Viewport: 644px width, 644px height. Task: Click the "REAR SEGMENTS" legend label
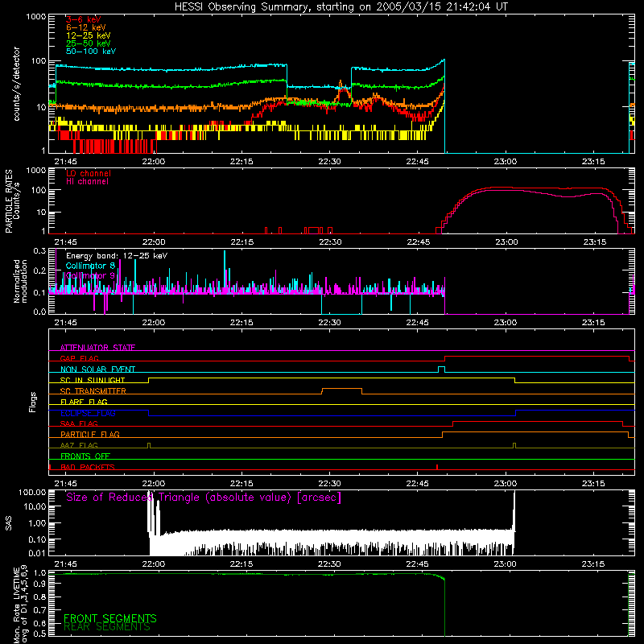(x=107, y=627)
